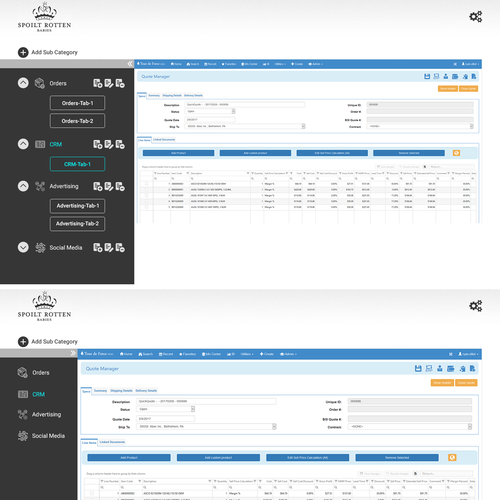Open the Ship To dropdown in the top quote form
The width and height of the screenshot is (500, 500).
tap(303, 126)
